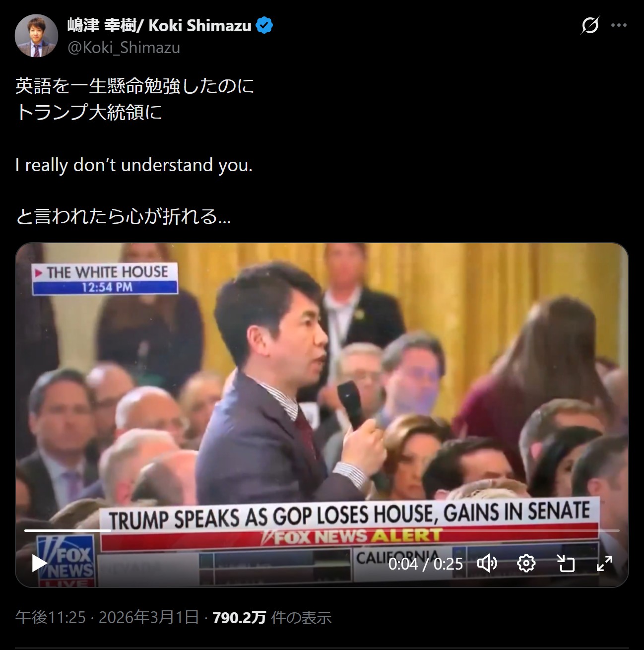Select the 'I really don't understand you.' text

tap(134, 165)
